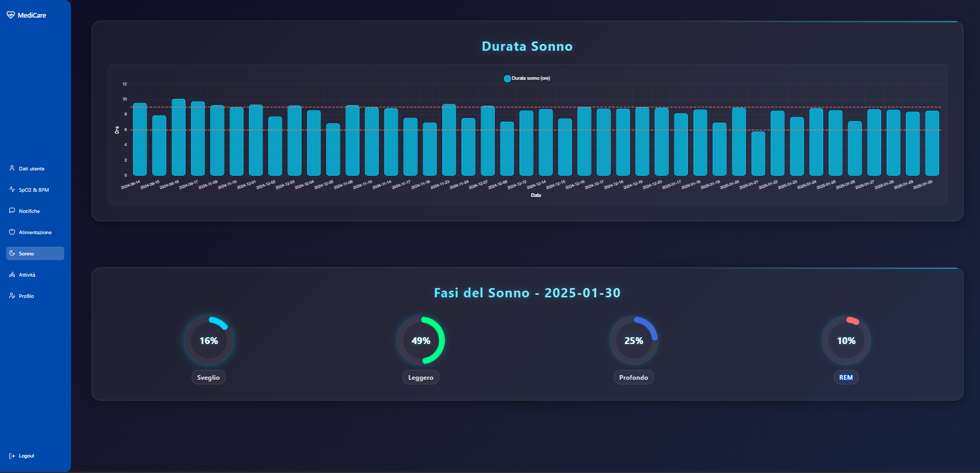The width and height of the screenshot is (980, 473).
Task: Open SpO2 & BPM via pulse icon
Action: [x=12, y=190]
